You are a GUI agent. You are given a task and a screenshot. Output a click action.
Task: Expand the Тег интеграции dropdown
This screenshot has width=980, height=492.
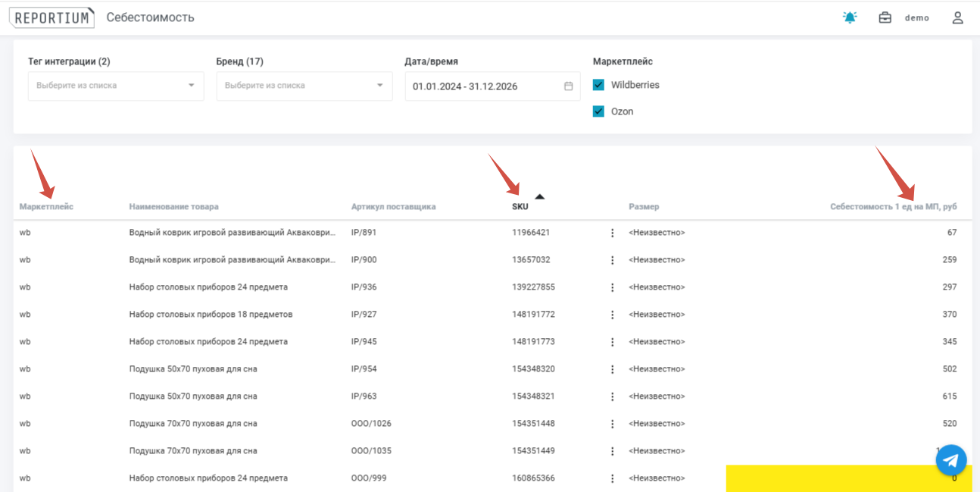tap(116, 86)
